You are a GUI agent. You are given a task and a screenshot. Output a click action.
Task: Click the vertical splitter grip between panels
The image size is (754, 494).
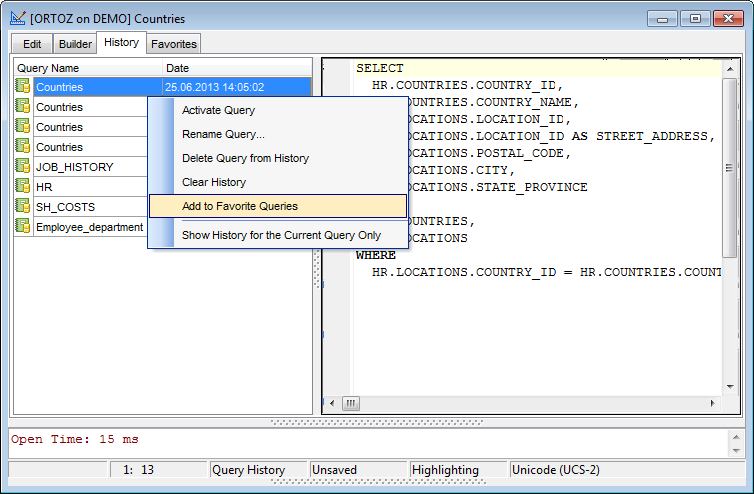coord(316,268)
